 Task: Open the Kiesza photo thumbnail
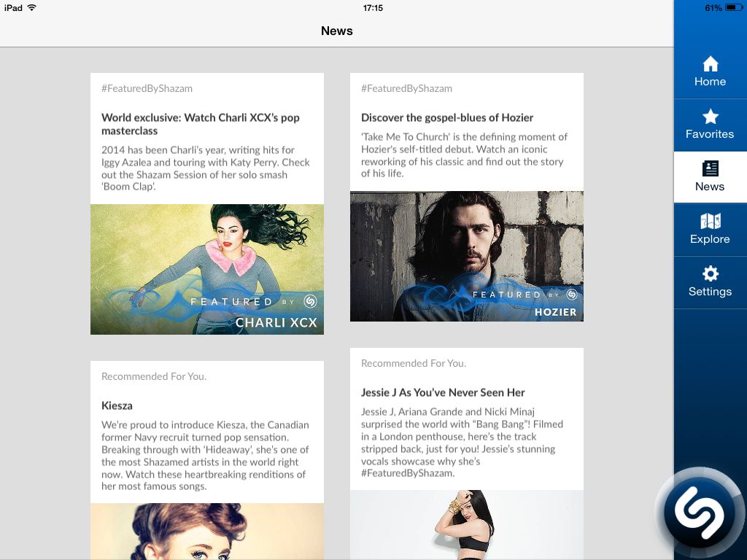207,532
